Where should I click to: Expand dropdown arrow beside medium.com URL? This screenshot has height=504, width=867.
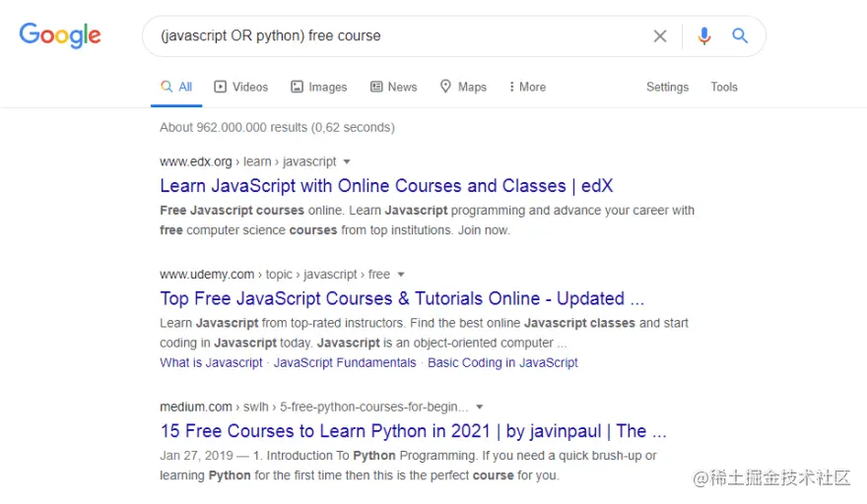pos(480,407)
